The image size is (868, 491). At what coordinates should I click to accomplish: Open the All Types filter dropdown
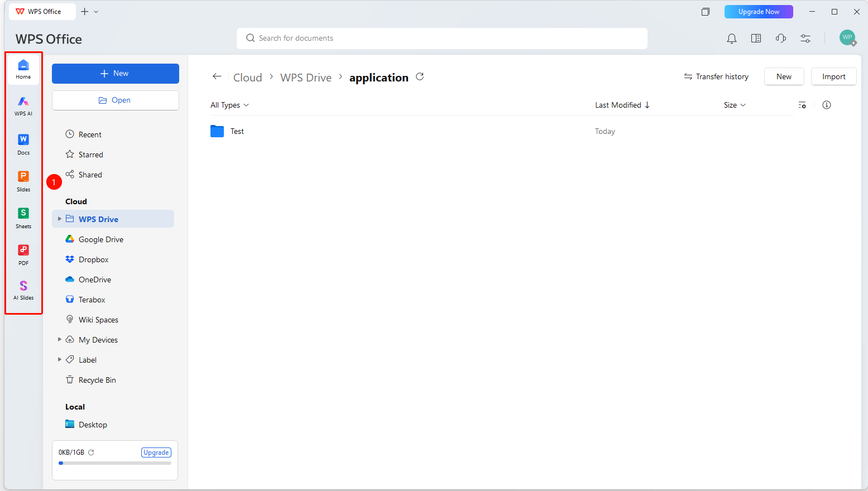[x=229, y=105]
